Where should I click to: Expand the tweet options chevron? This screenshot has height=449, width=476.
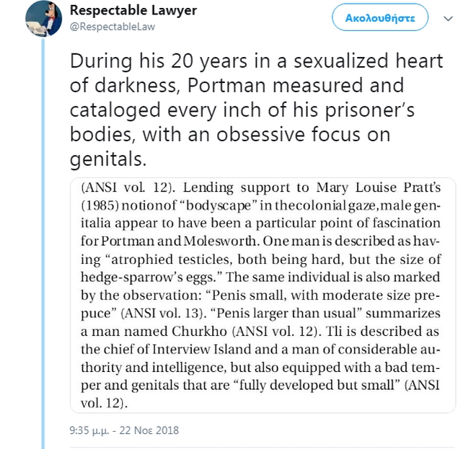coord(448,18)
